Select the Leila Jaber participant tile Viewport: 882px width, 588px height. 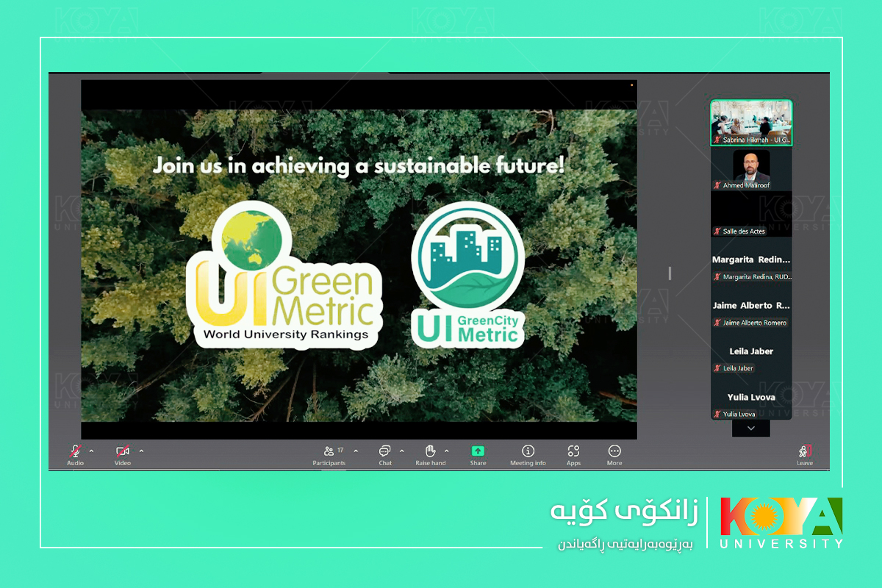(x=751, y=352)
